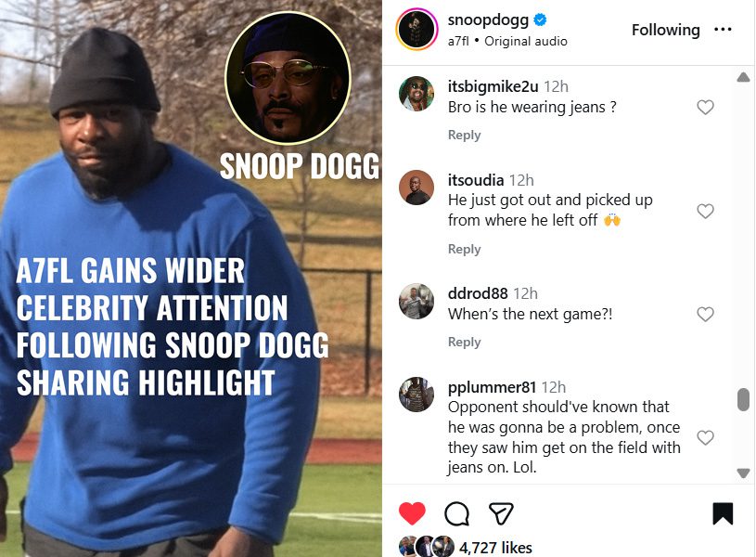
Task: Open pplummer81's profile picture
Action: (x=416, y=395)
